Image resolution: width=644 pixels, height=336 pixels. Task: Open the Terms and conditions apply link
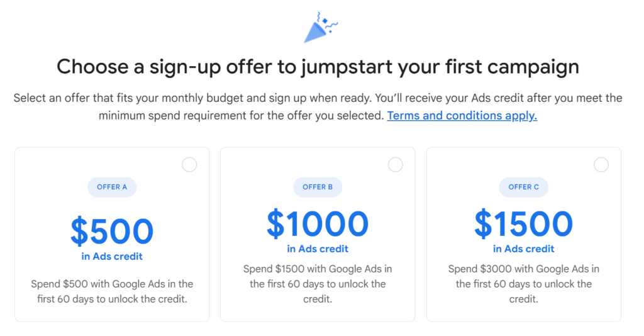(462, 116)
